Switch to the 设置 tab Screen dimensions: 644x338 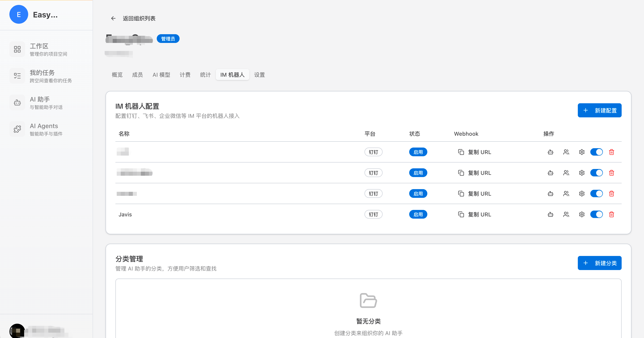tap(259, 74)
